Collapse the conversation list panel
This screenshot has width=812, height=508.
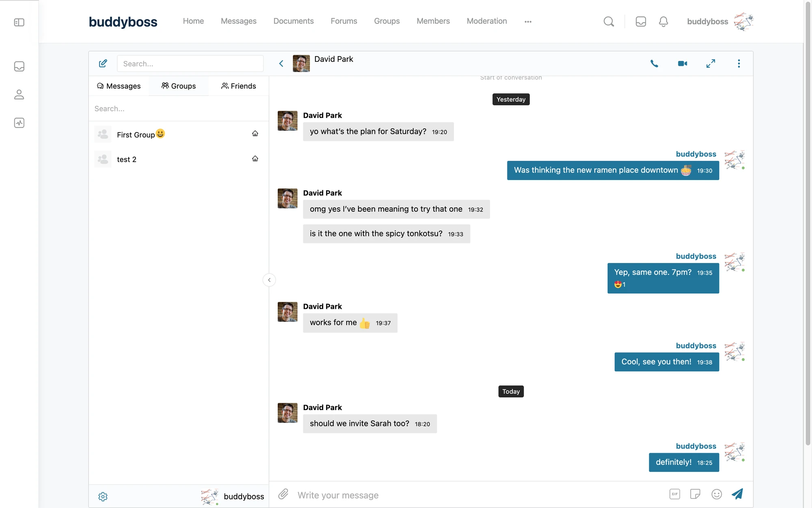coord(269,280)
